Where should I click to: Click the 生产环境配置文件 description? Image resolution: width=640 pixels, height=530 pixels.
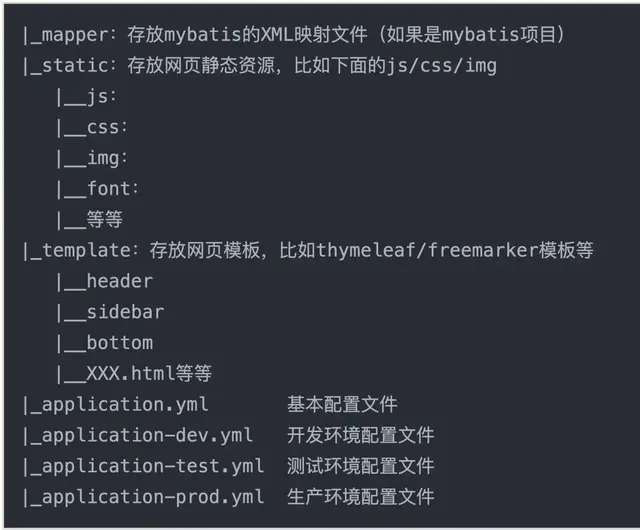[x=360, y=497]
